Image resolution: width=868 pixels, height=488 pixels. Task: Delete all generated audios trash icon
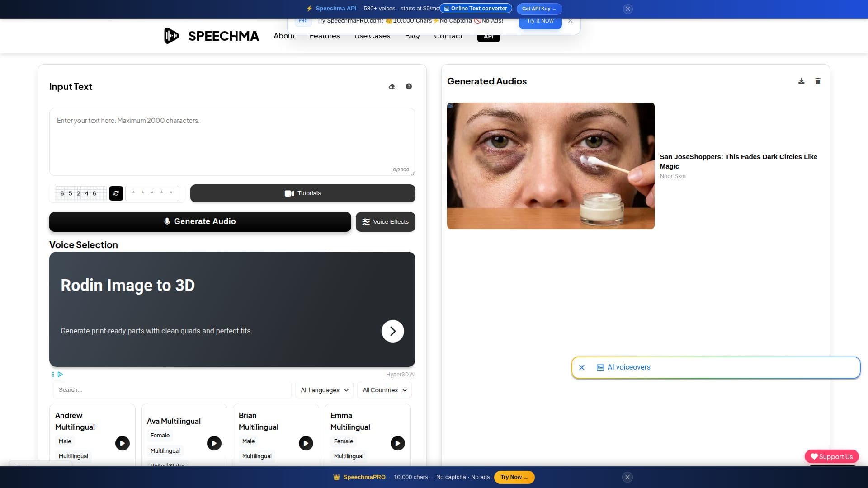coord(818,81)
